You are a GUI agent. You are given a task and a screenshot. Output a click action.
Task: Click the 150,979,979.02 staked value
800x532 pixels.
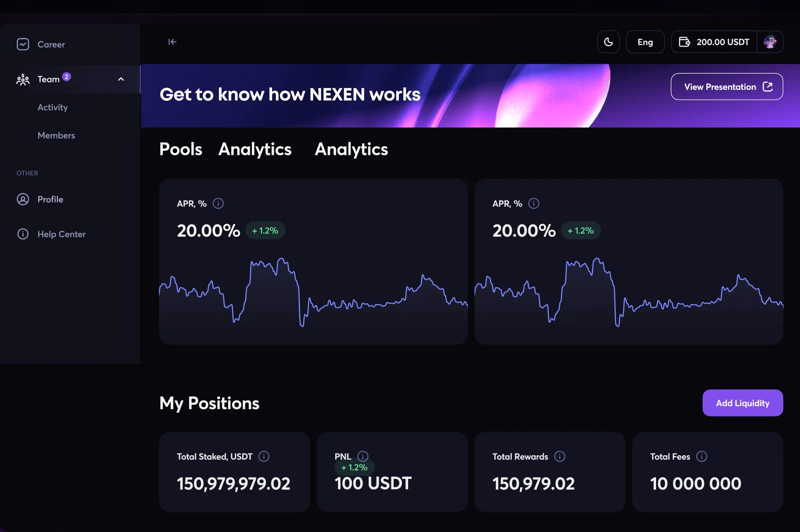(233, 484)
